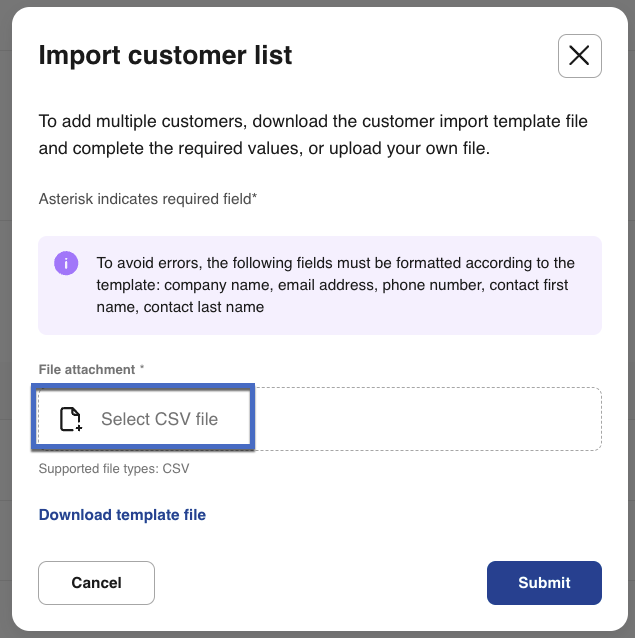Image resolution: width=635 pixels, height=638 pixels.
Task: Submit the customer list import
Action: (544, 583)
